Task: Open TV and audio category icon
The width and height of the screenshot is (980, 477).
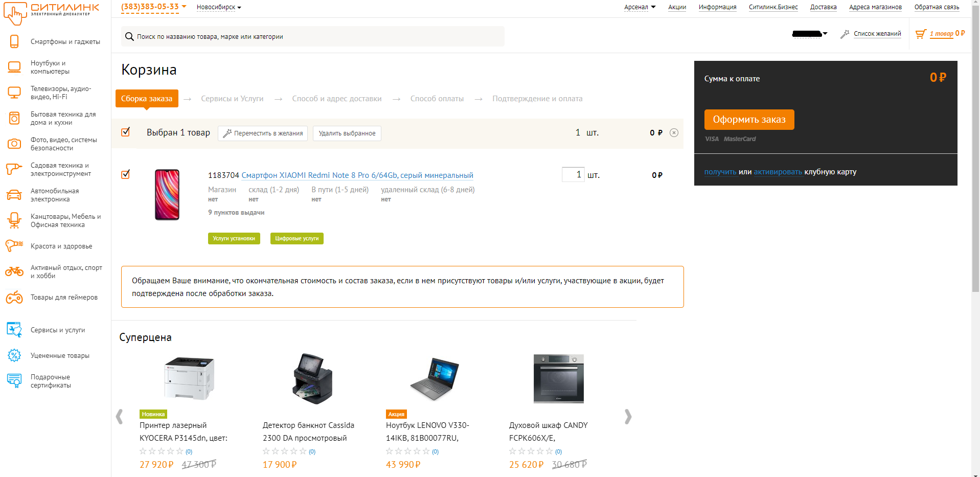Action: (14, 93)
